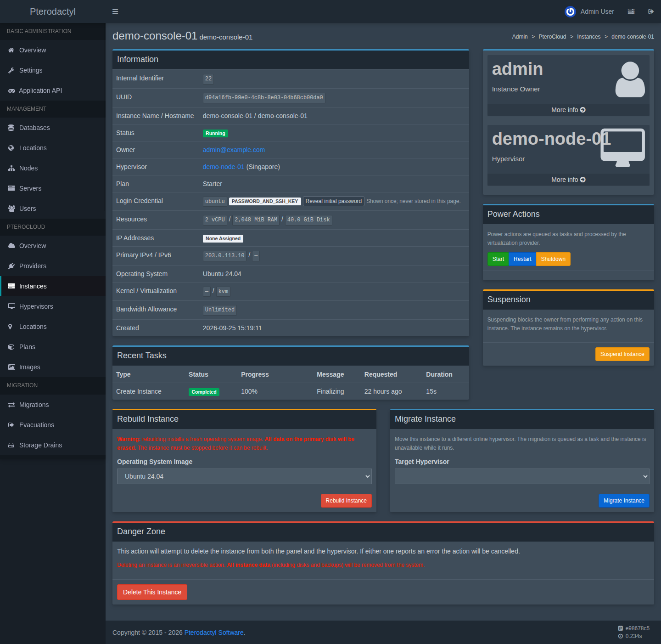Open Hypervisors in the PteroCloud menu
The image size is (661, 644).
tap(53, 306)
